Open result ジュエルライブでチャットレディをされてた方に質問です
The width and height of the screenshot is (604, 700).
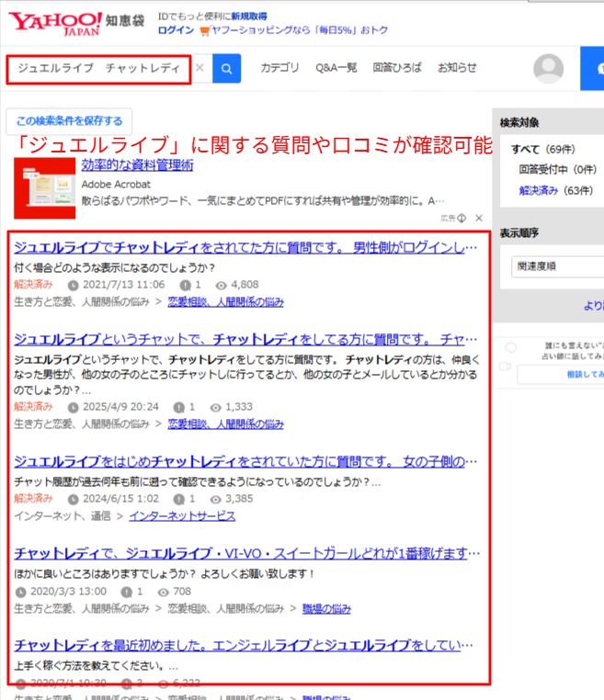point(245,247)
